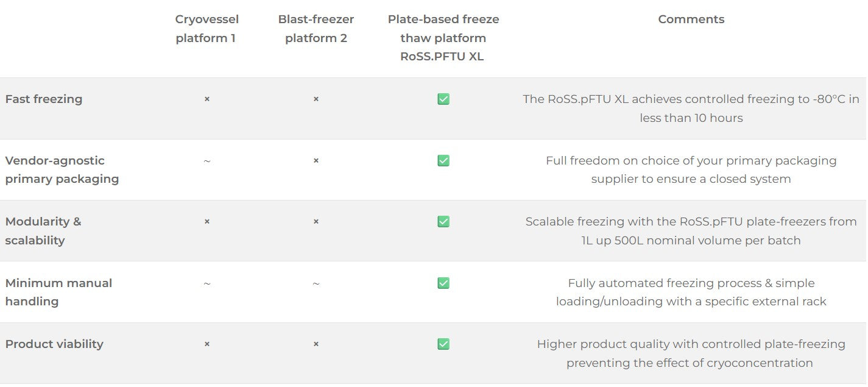Image resolution: width=868 pixels, height=387 pixels.
Task: Click the comment about freezing to -80°C
Action: point(691,108)
